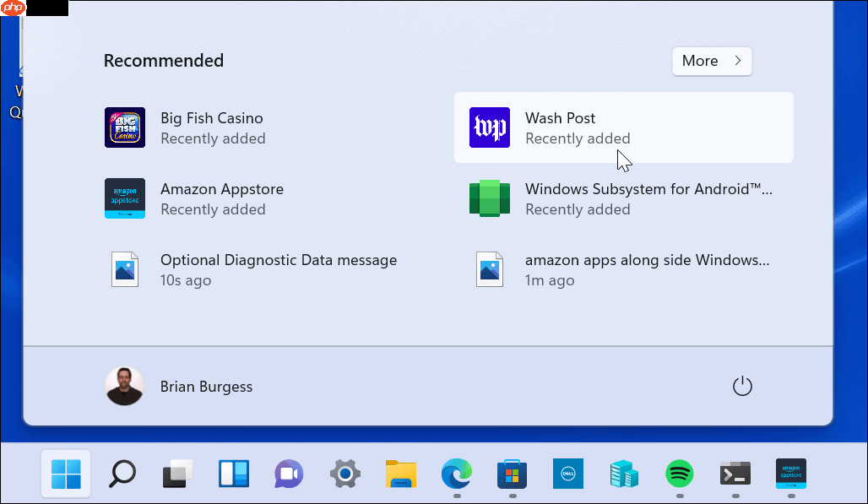Open Windows Subsystem for Android icon
This screenshot has height=504, width=868.
(x=490, y=198)
